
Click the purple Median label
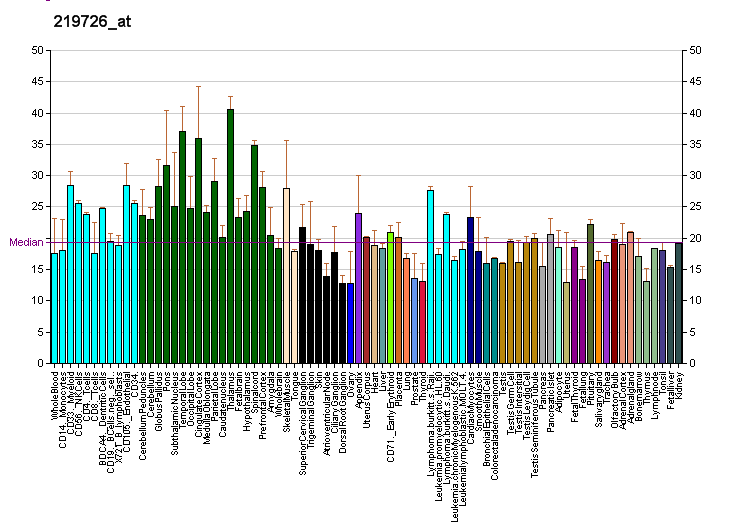[26, 242]
